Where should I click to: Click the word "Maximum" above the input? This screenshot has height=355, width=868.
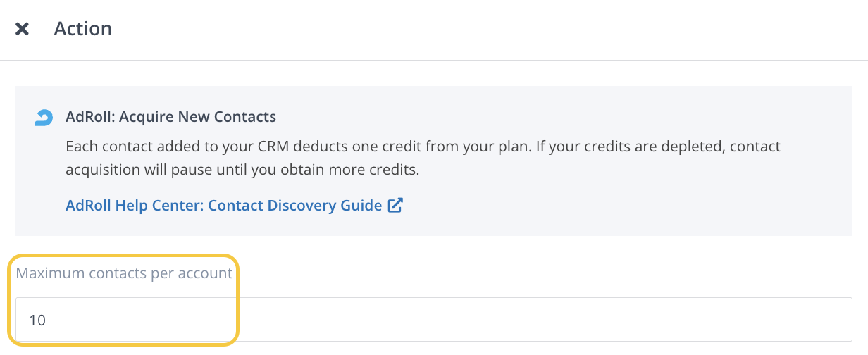46,273
